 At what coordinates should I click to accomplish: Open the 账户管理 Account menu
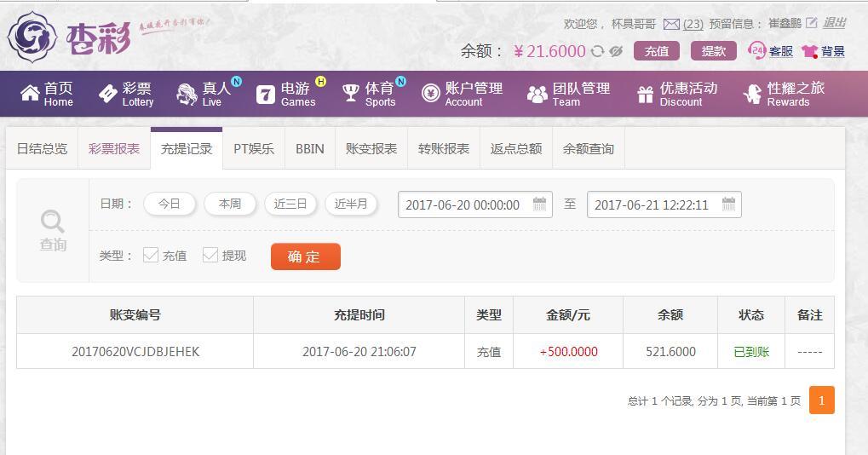click(463, 94)
